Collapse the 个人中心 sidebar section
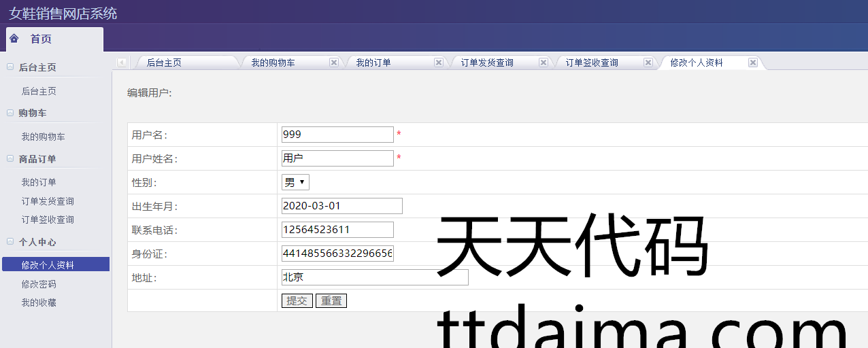This screenshot has width=868, height=348. [x=10, y=241]
